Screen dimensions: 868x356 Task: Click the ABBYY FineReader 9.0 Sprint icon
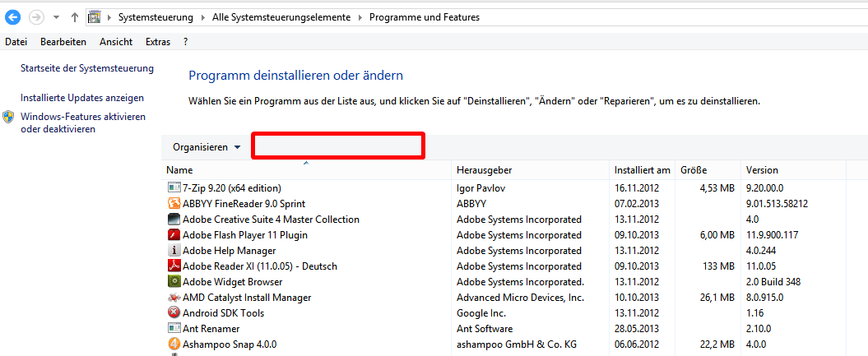pos(174,203)
